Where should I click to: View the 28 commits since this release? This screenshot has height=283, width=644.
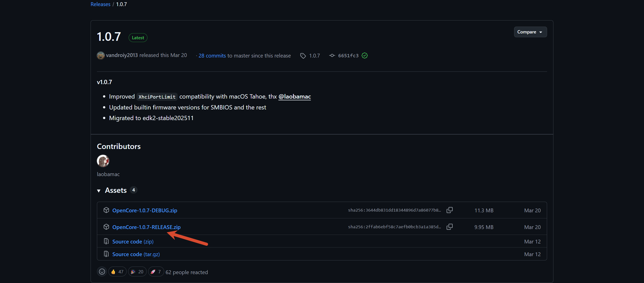click(212, 56)
